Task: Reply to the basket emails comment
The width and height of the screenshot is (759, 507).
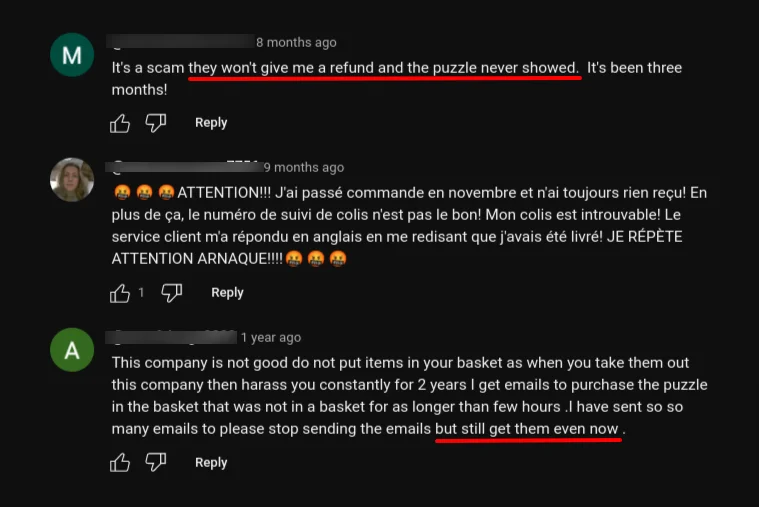Action: (x=211, y=462)
